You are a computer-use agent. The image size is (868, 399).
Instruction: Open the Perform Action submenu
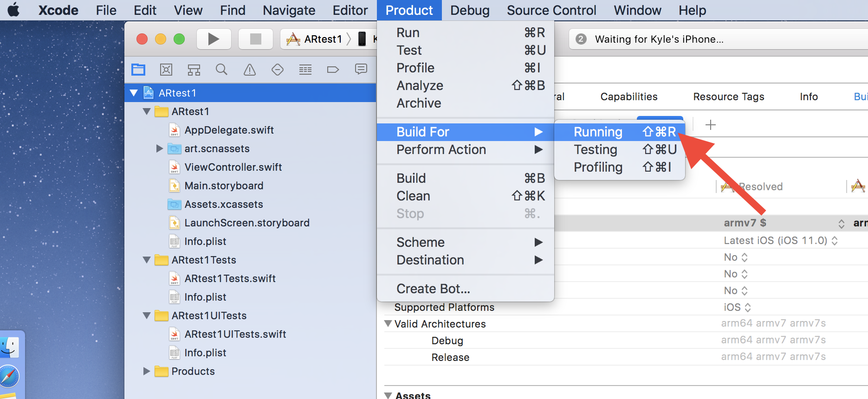[x=466, y=149]
